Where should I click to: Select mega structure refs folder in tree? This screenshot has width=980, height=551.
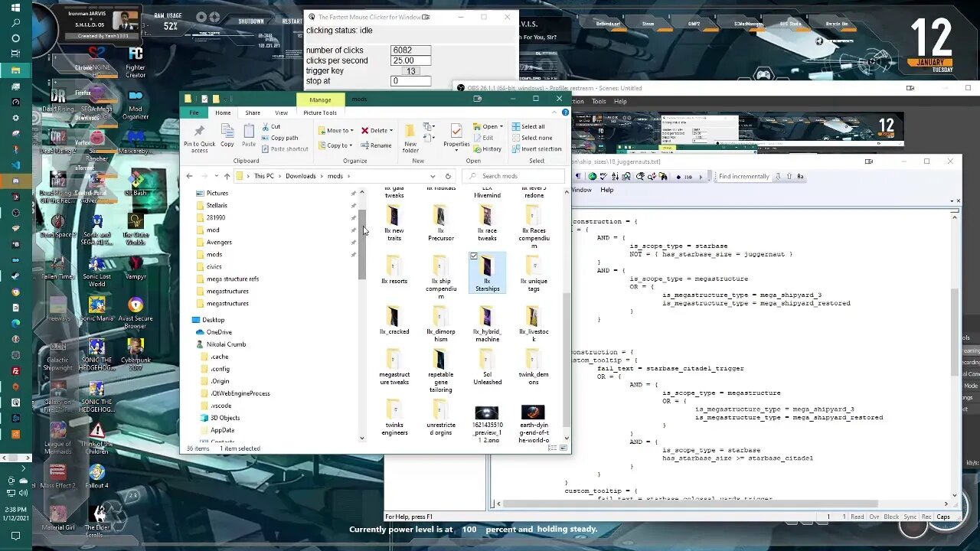pyautogui.click(x=233, y=279)
